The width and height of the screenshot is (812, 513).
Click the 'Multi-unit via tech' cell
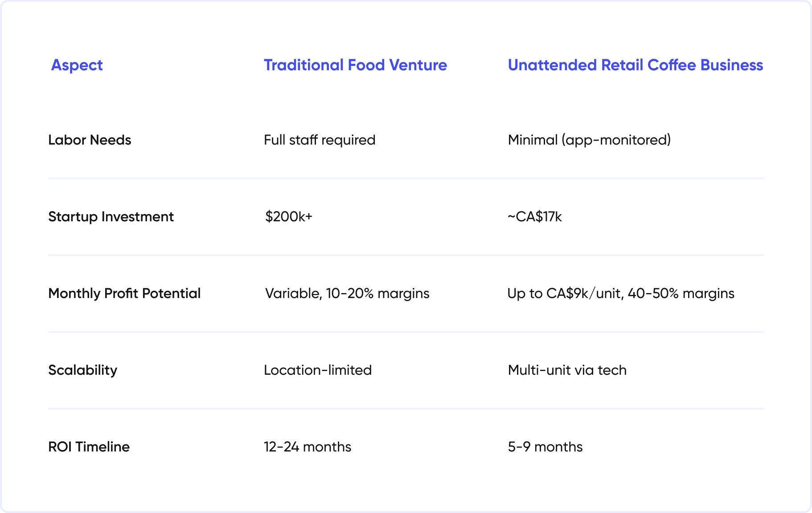567,370
